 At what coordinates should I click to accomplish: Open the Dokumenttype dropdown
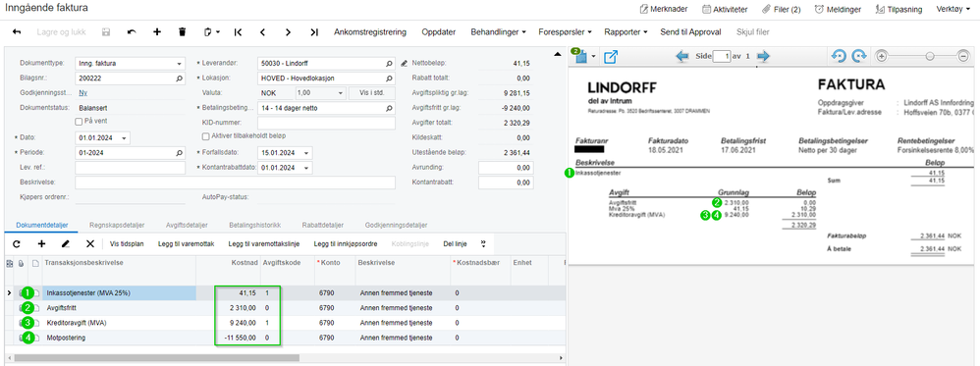coord(180,64)
